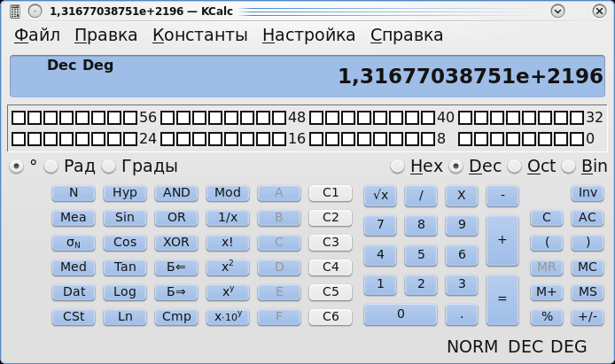Click the square root button
615x364 pixels.
(380, 195)
